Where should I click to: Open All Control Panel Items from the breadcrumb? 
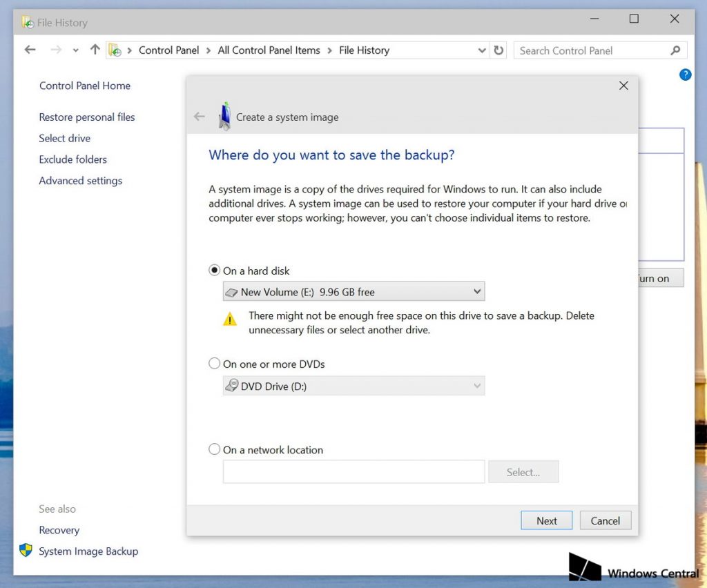pos(269,50)
